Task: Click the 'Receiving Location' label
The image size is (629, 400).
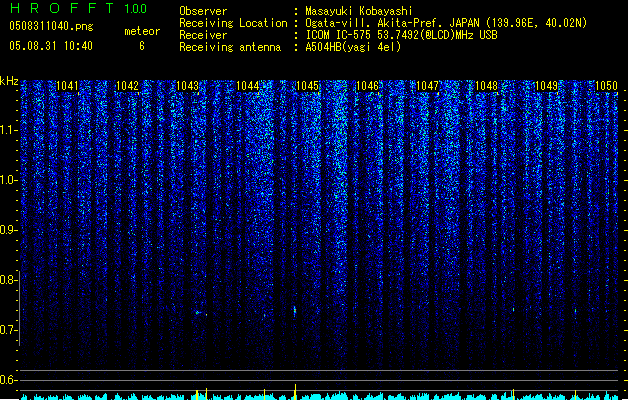Action: (233, 23)
